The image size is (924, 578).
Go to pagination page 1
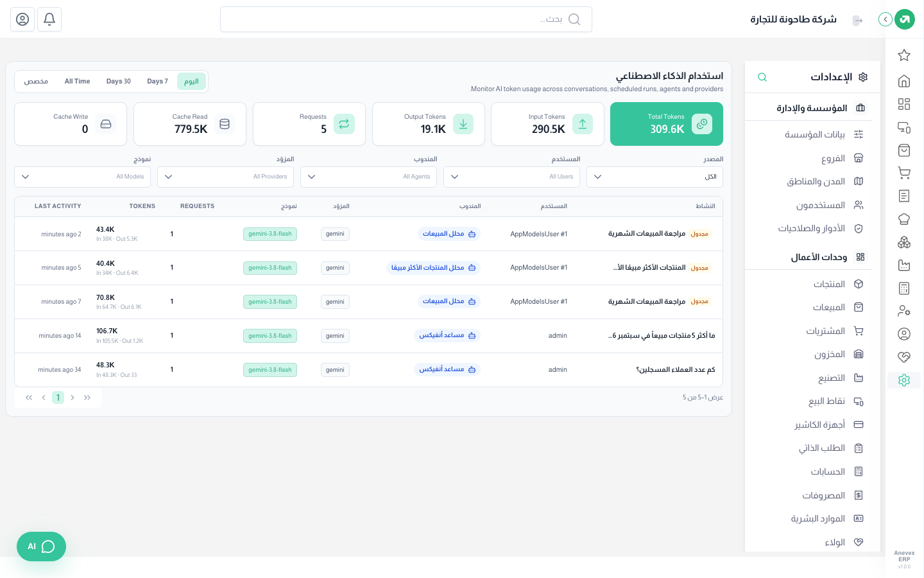pos(58,398)
